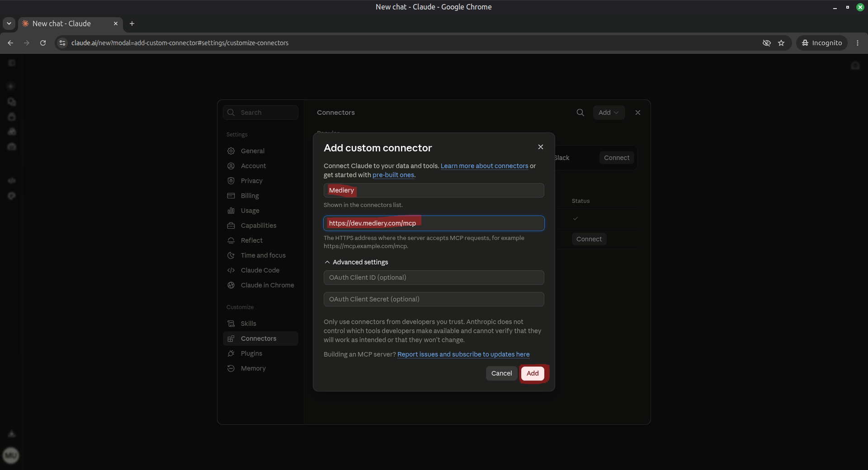Click the connector name field with Mediery
This screenshot has width=868, height=470.
click(x=434, y=190)
